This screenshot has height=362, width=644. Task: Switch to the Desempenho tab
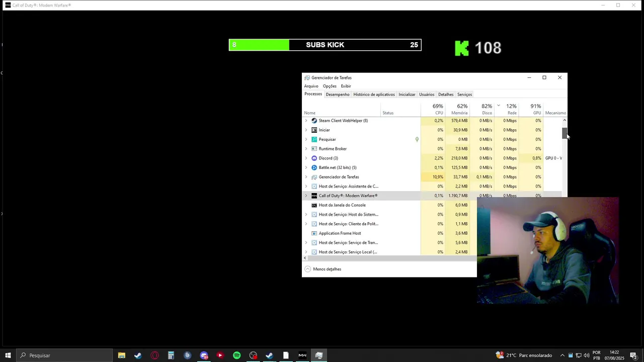338,95
